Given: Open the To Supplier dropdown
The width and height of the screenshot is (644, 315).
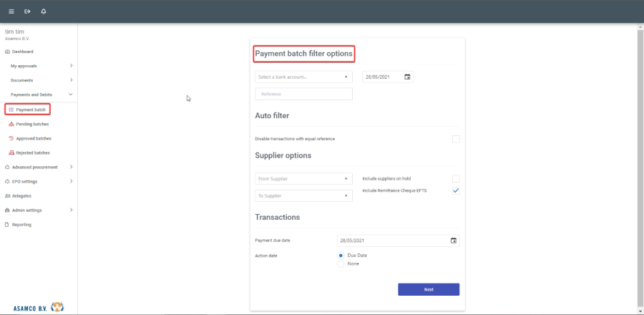Looking at the screenshot, I should point(303,195).
